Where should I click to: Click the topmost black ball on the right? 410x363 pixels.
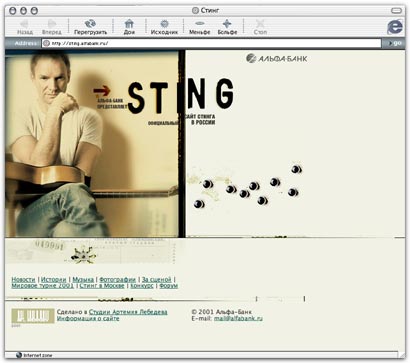[x=296, y=169]
